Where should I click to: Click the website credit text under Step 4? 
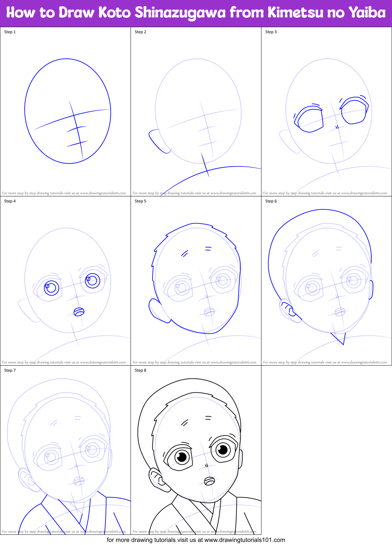point(64,362)
